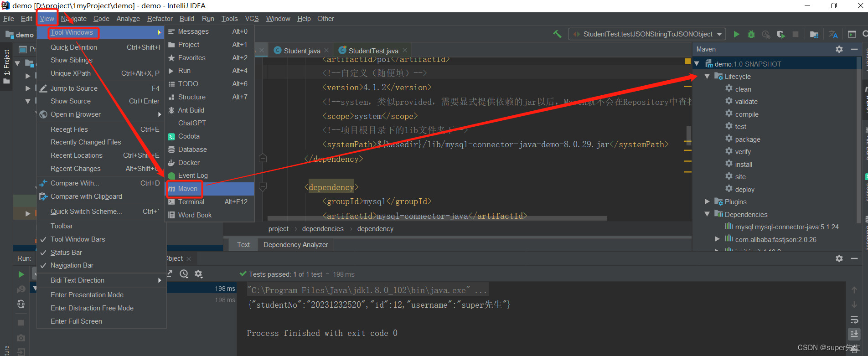Image resolution: width=868 pixels, height=356 pixels.
Task: Export test results via the arrow icon
Action: [169, 274]
